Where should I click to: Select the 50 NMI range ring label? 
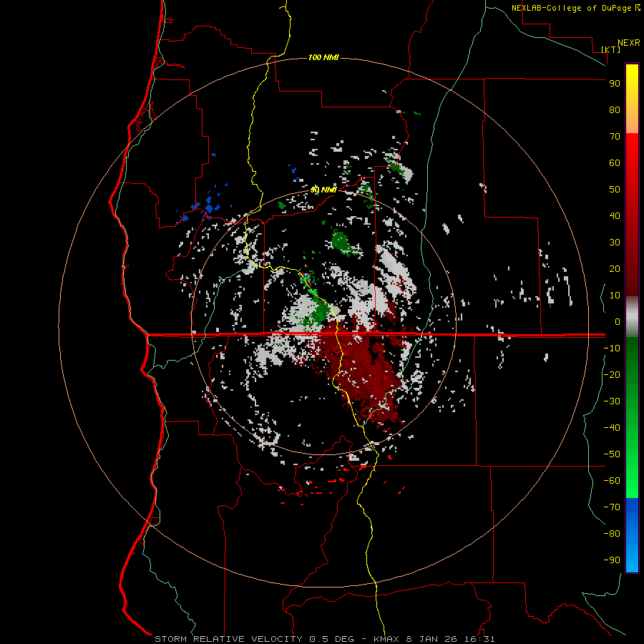tap(323, 190)
